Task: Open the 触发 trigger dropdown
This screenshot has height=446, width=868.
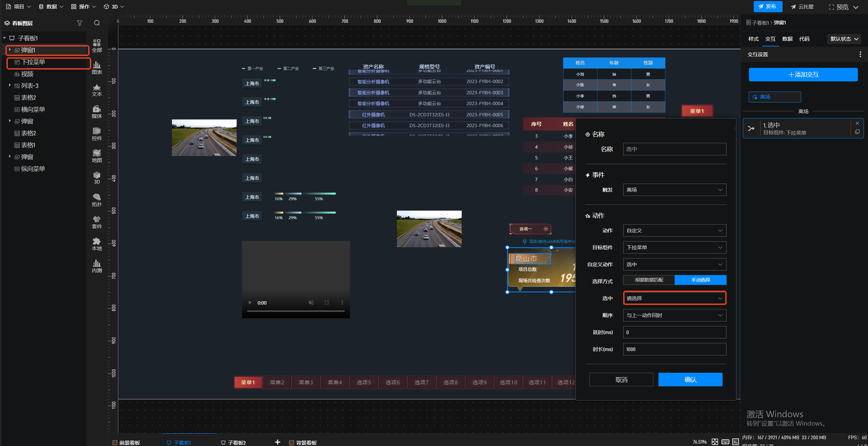Action: [674, 190]
